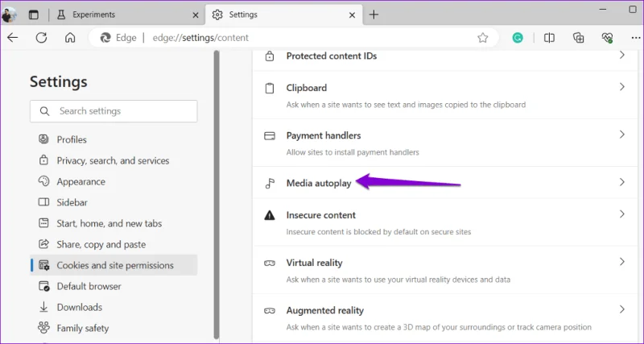Click the Edge logo in address bar
This screenshot has height=344, width=644.
coord(105,38)
